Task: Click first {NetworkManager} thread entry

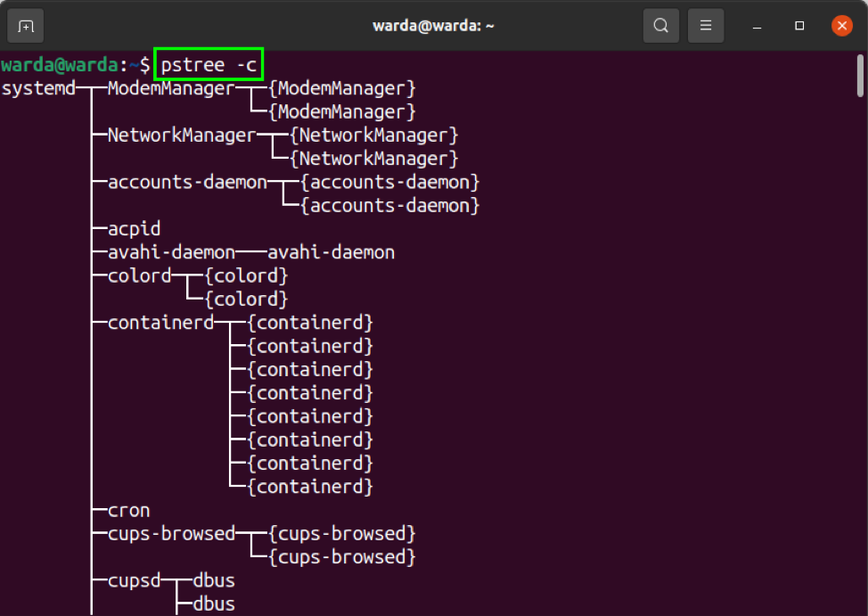Action: pyautogui.click(x=373, y=136)
